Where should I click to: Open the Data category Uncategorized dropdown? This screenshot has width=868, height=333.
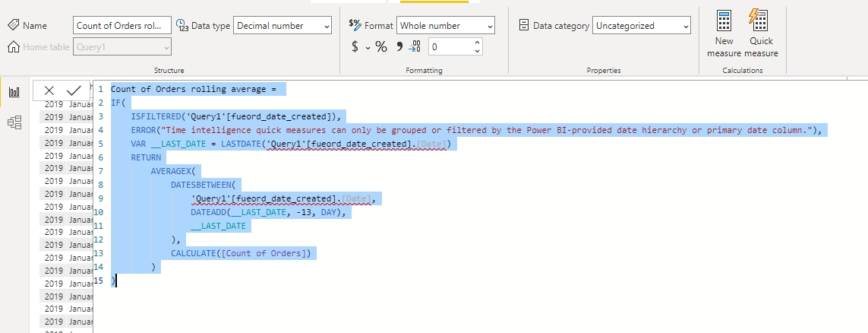642,26
